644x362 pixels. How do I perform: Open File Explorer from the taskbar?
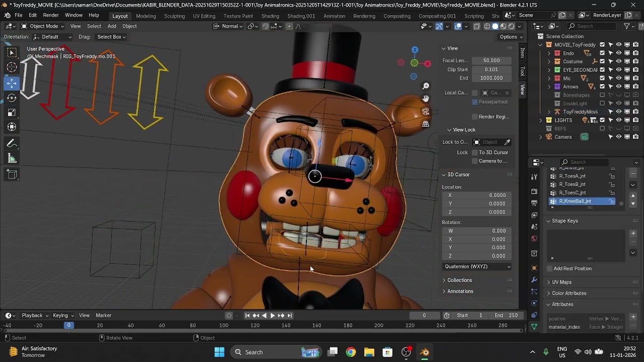tap(369, 352)
